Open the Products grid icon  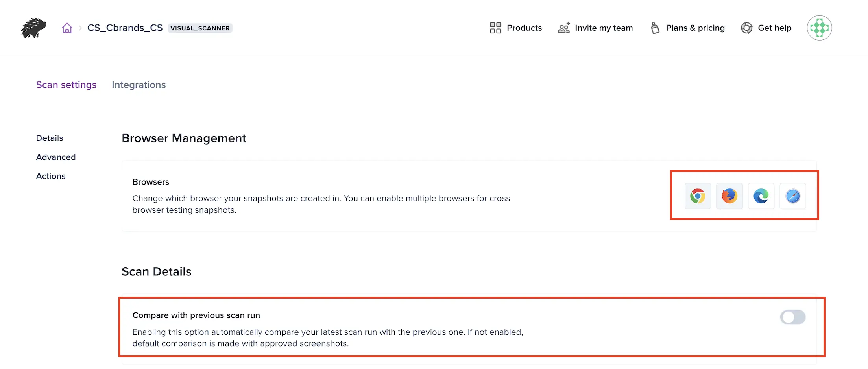[x=495, y=28]
